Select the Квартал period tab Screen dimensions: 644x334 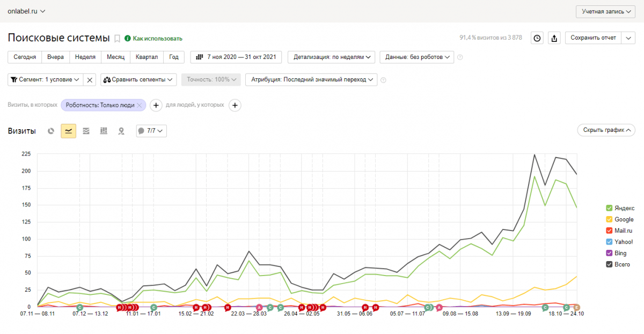147,57
